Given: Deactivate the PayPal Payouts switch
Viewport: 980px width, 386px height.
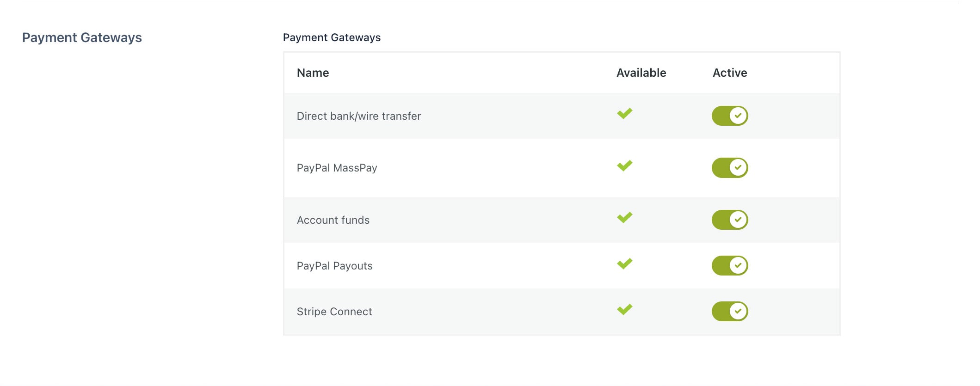Looking at the screenshot, I should point(729,265).
